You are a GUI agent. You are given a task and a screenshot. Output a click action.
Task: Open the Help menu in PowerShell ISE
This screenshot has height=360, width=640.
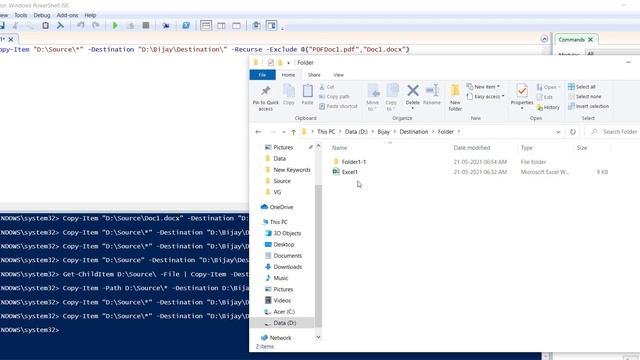point(90,15)
